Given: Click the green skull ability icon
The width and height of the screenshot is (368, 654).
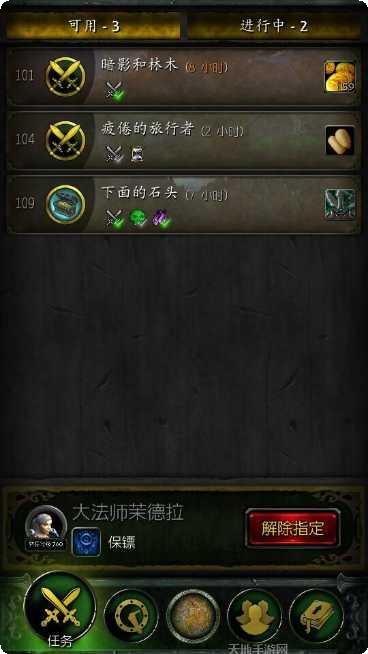Looking at the screenshot, I should [138, 219].
